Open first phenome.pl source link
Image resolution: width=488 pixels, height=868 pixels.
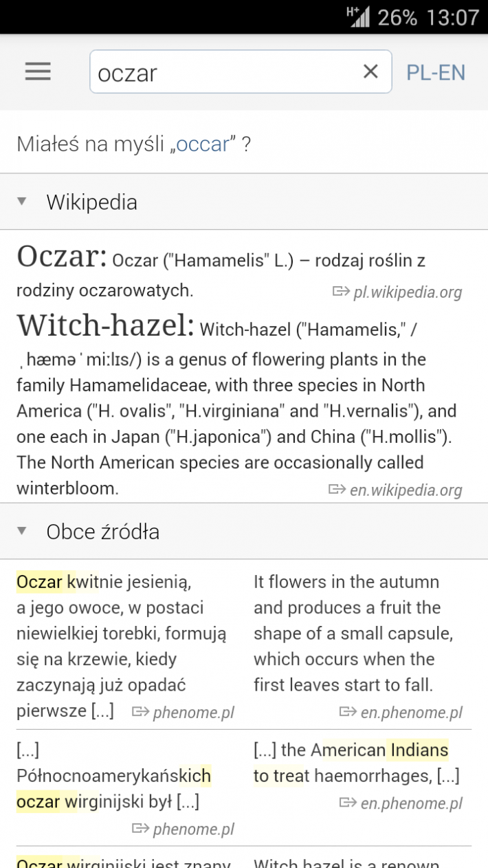tap(194, 712)
